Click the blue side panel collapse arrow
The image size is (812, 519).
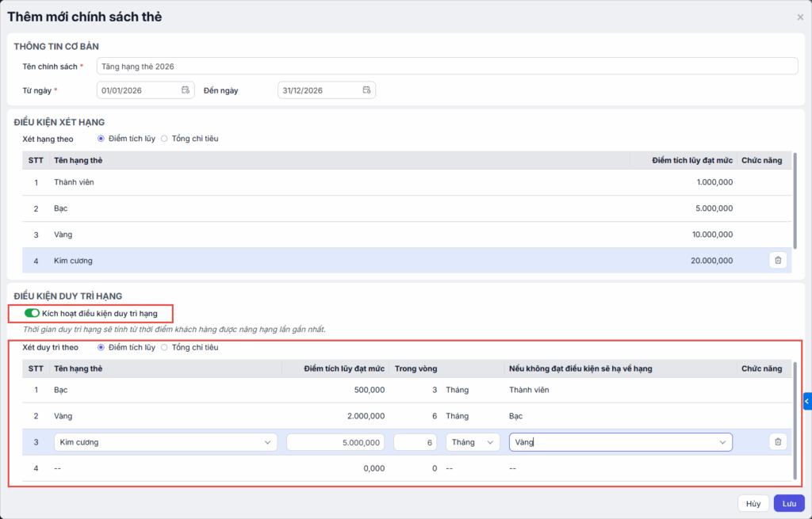click(807, 402)
